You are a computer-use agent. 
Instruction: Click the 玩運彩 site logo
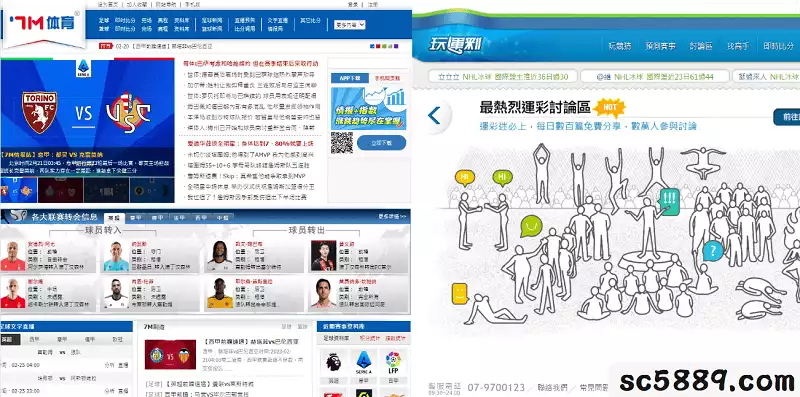point(456,45)
